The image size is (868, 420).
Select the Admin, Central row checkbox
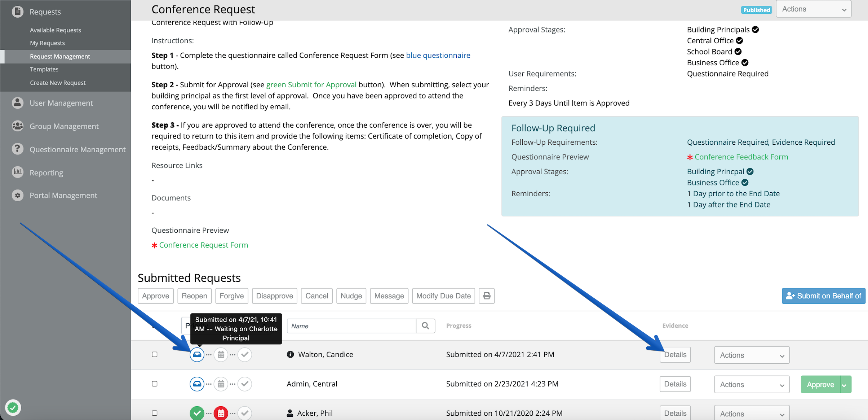155,384
